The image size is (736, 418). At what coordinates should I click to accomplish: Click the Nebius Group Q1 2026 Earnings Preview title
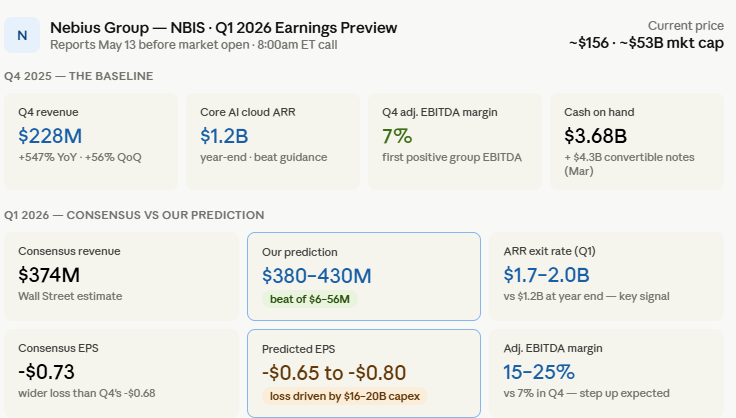[223, 28]
